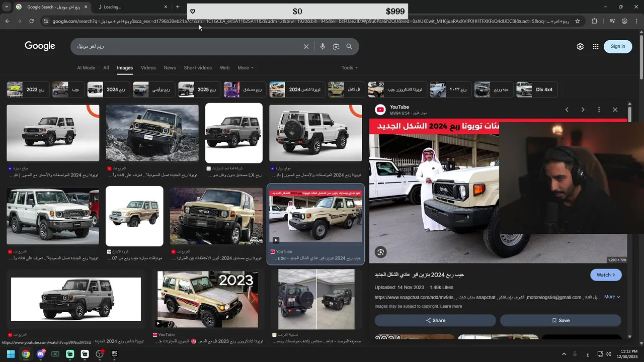View site information icon in address bar
This screenshot has height=362, width=644.
pyautogui.click(x=46, y=21)
